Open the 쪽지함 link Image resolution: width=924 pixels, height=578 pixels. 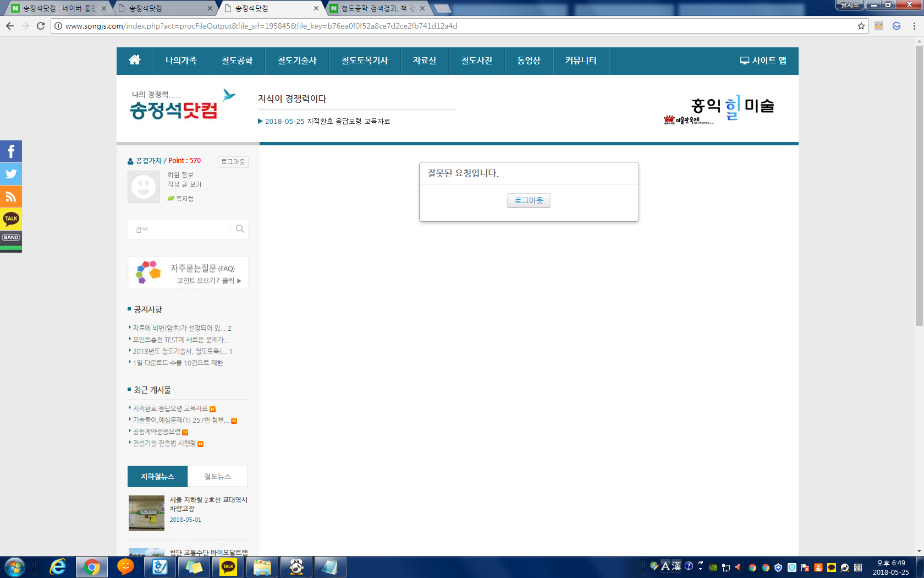tap(184, 199)
